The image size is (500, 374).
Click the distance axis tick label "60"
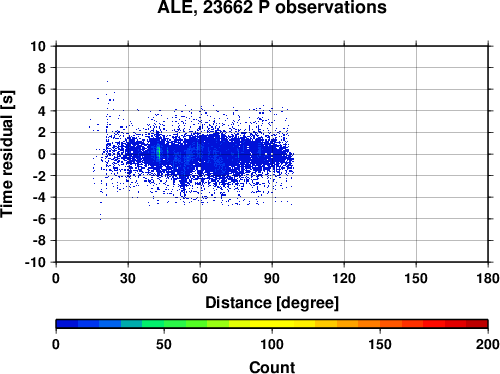click(200, 278)
